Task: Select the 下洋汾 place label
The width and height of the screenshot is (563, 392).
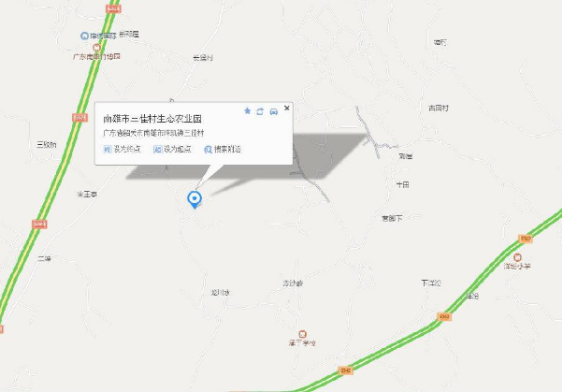Action: (431, 283)
